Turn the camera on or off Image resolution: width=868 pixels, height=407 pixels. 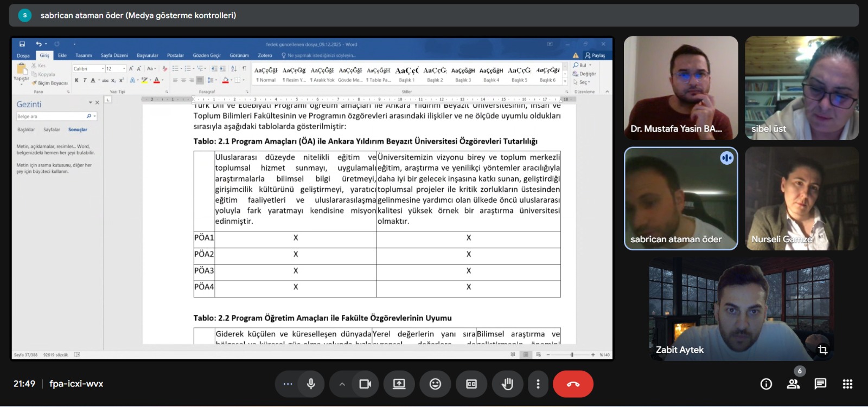(365, 384)
